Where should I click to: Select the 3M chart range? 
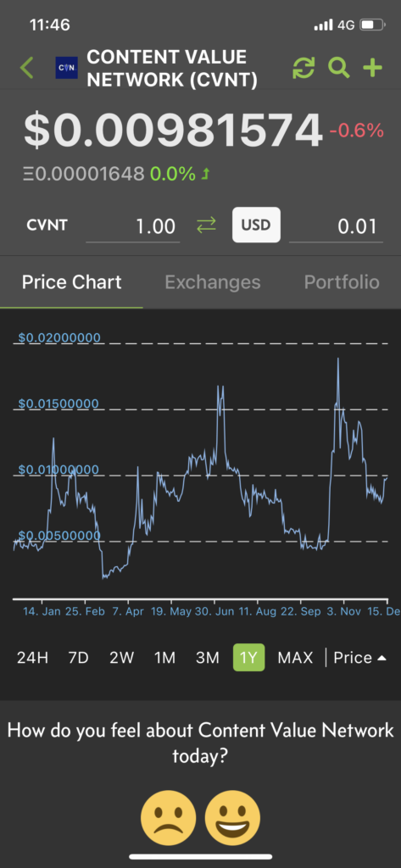click(208, 658)
